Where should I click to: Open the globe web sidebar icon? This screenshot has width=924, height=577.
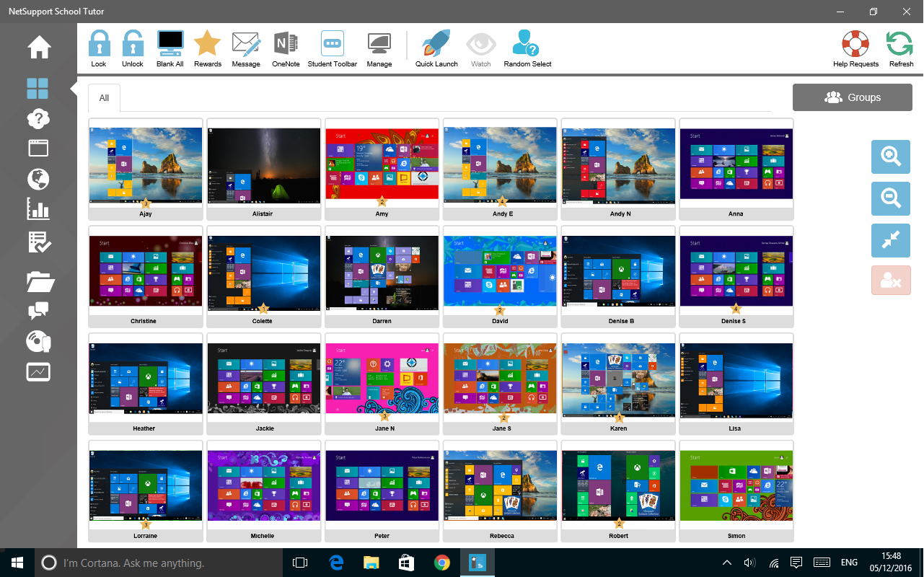coord(38,178)
